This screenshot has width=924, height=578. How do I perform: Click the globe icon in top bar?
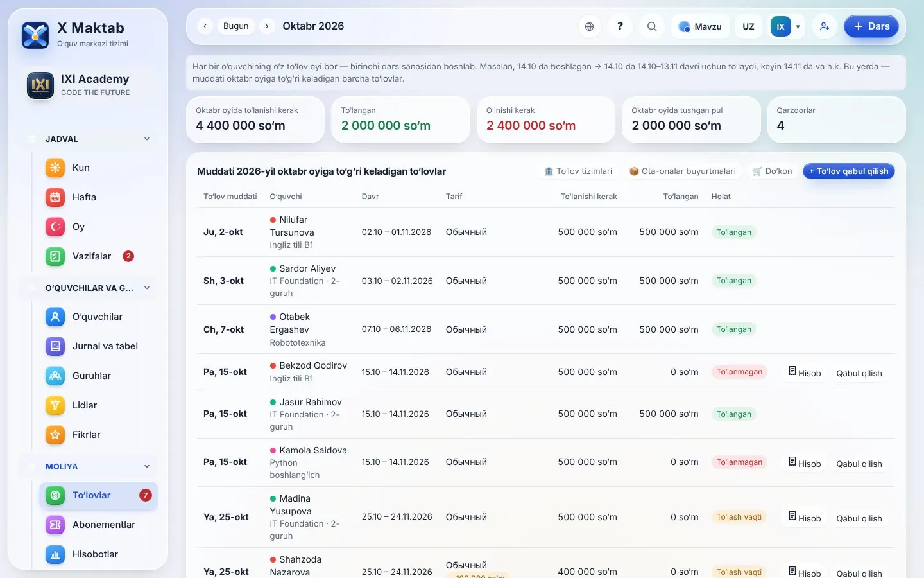pos(589,26)
